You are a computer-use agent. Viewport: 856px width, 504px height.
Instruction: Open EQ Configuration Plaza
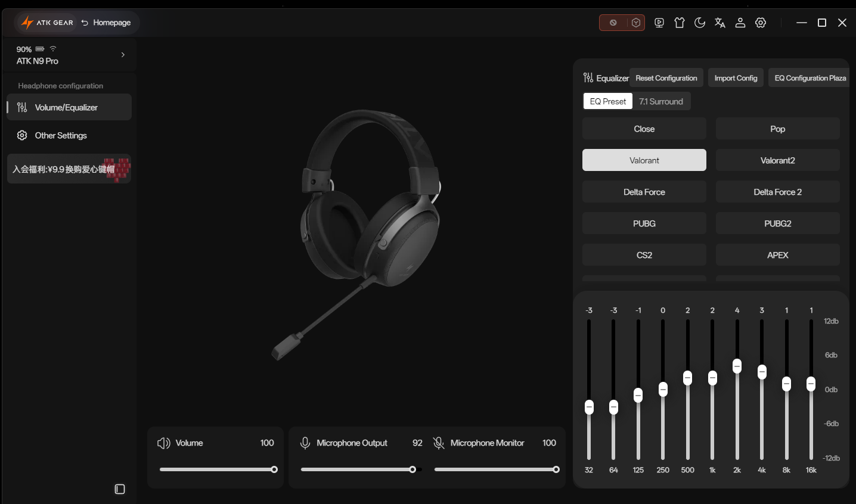tap(809, 78)
